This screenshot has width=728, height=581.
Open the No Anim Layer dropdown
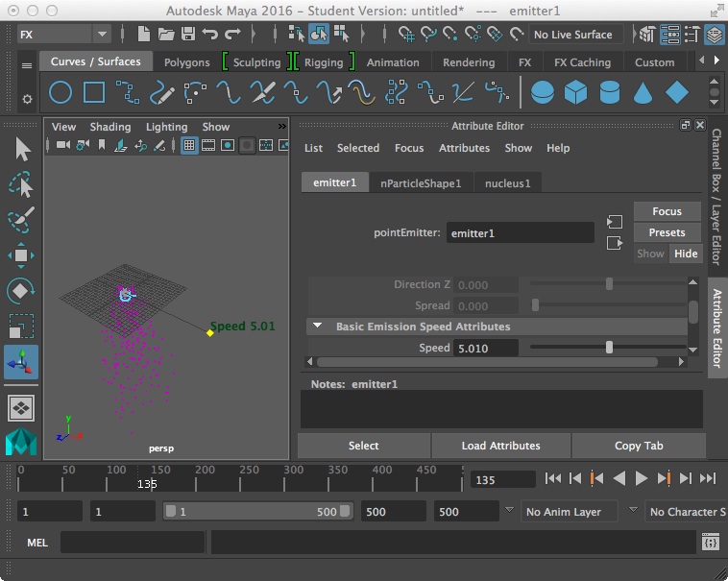click(x=509, y=510)
